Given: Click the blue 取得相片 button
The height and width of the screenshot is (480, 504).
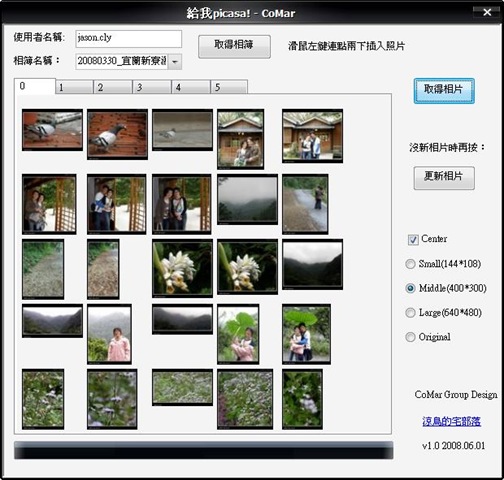Looking at the screenshot, I should click(444, 91).
